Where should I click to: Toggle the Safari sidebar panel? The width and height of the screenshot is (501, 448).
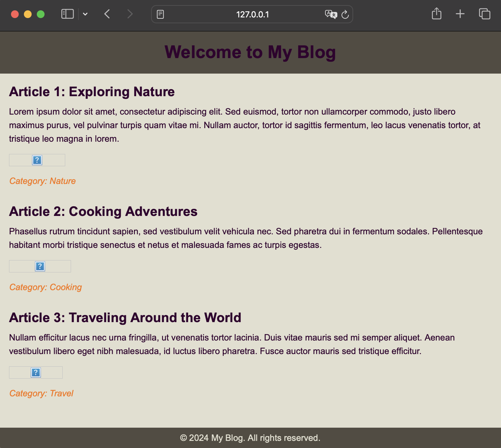click(67, 14)
